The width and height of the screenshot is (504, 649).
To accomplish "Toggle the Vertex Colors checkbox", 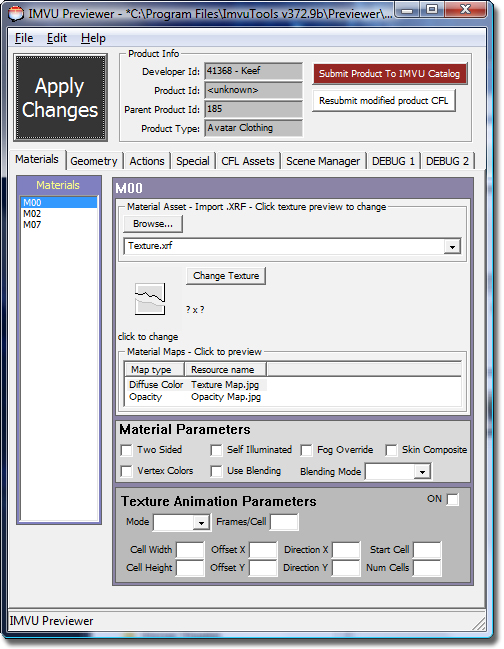I will 126,471.
